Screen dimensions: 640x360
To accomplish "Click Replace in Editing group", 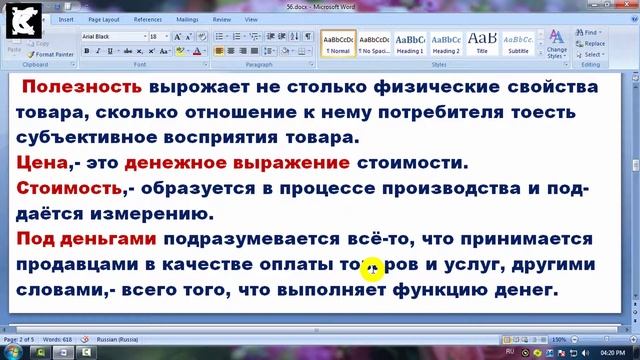I will [591, 44].
